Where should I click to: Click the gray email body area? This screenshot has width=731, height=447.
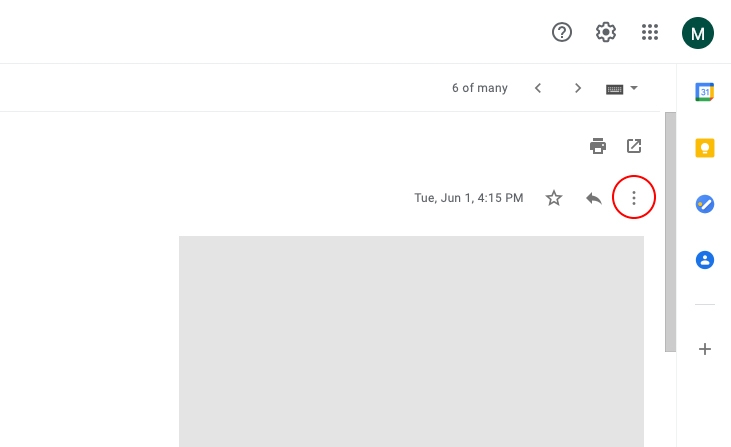[x=411, y=340]
